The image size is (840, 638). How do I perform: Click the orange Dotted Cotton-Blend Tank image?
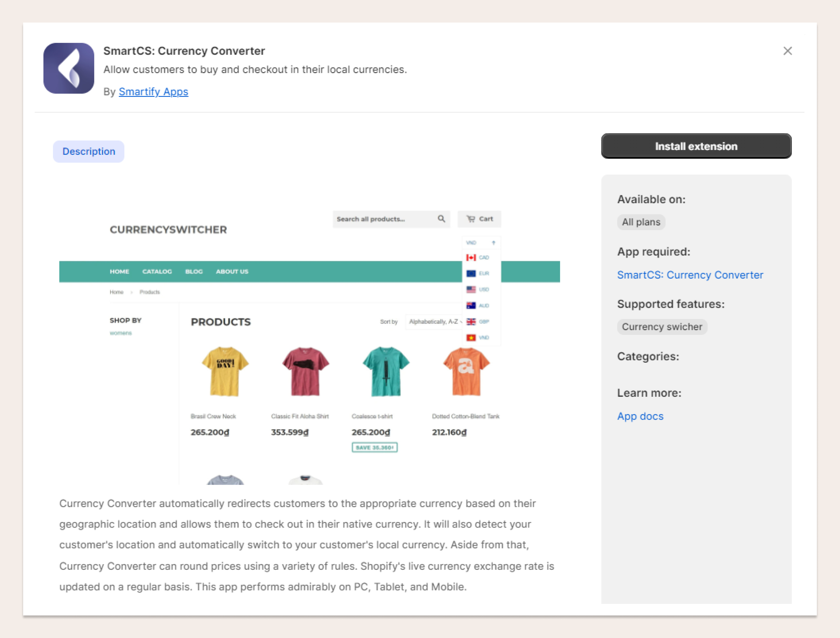[x=466, y=372]
